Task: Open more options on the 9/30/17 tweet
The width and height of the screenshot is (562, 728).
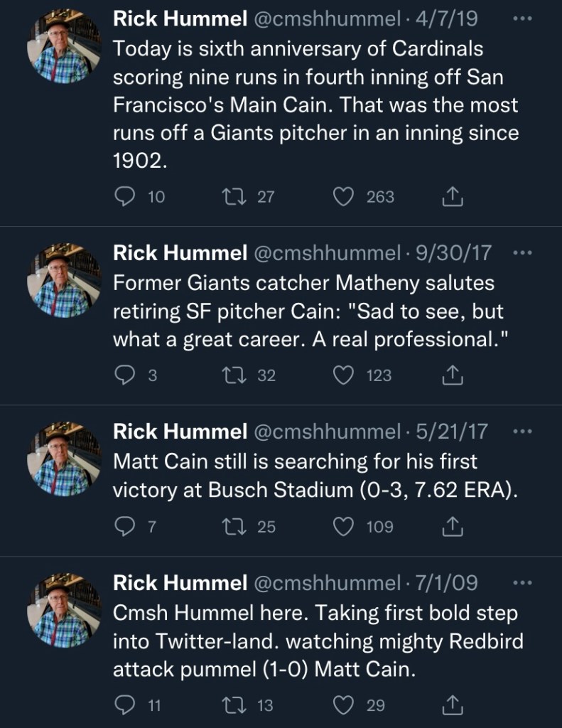Action: [522, 252]
